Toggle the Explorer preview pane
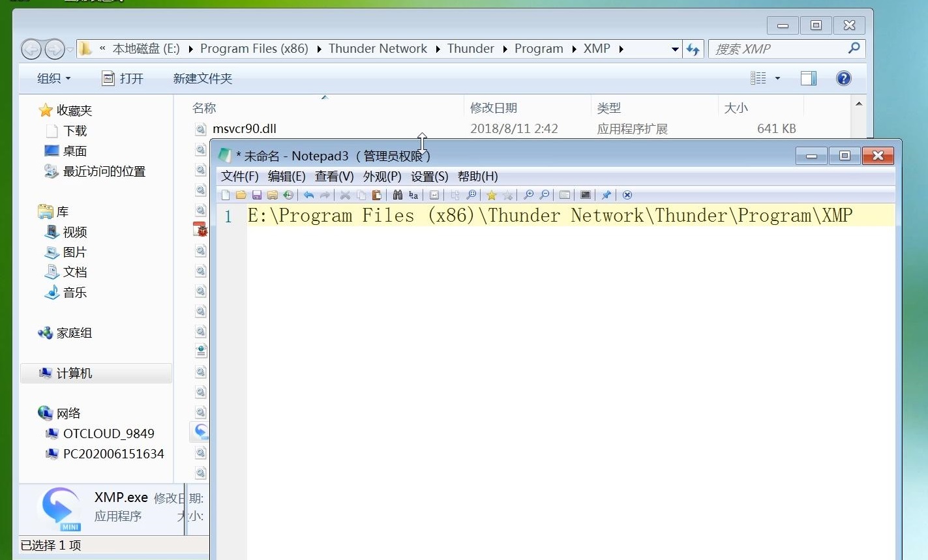This screenshot has height=560, width=928. click(809, 78)
